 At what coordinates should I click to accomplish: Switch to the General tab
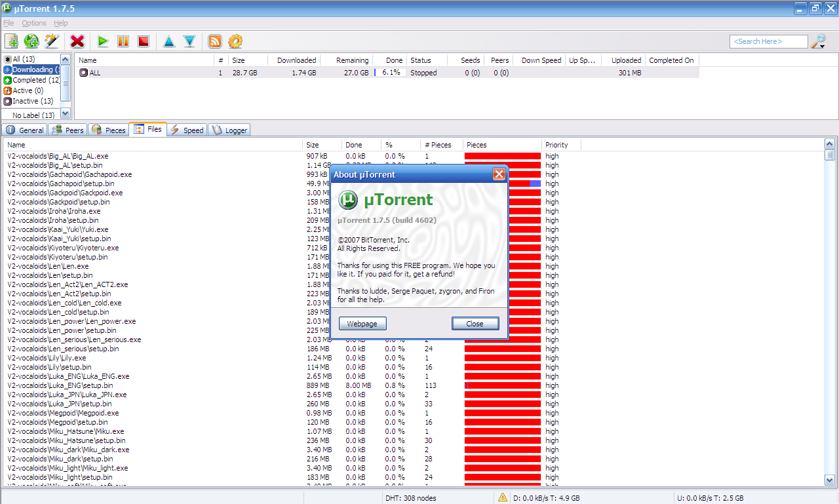25,130
